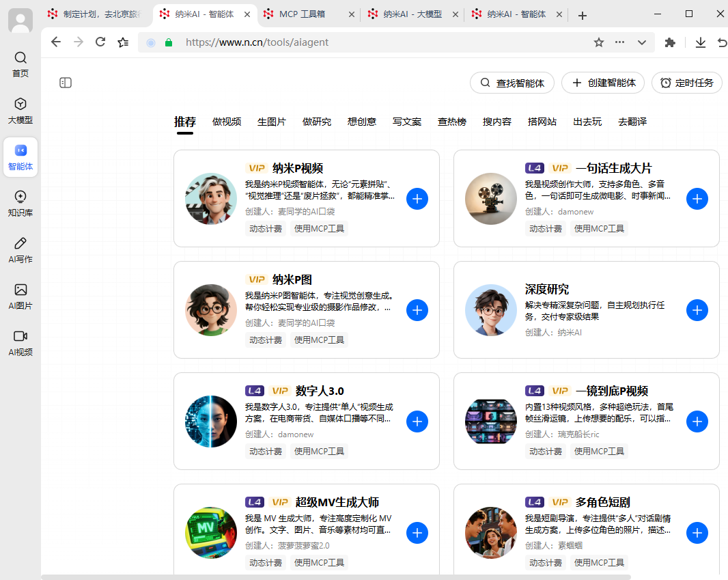Switch to the 写文案 tab
This screenshot has width=728, height=580.
pyautogui.click(x=407, y=122)
